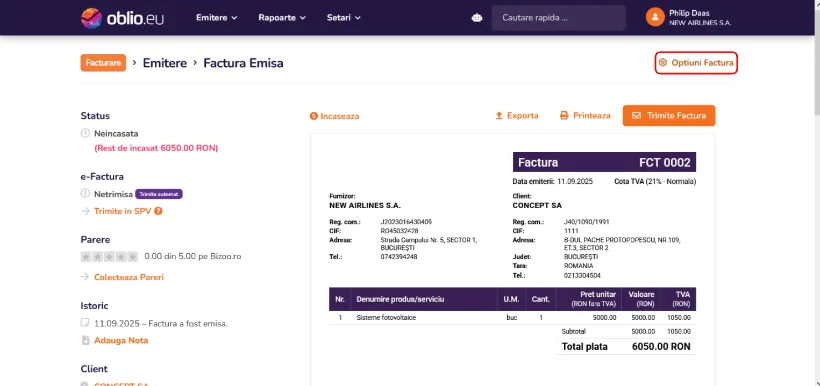
Task: Click the Printeaza button
Action: coord(585,116)
